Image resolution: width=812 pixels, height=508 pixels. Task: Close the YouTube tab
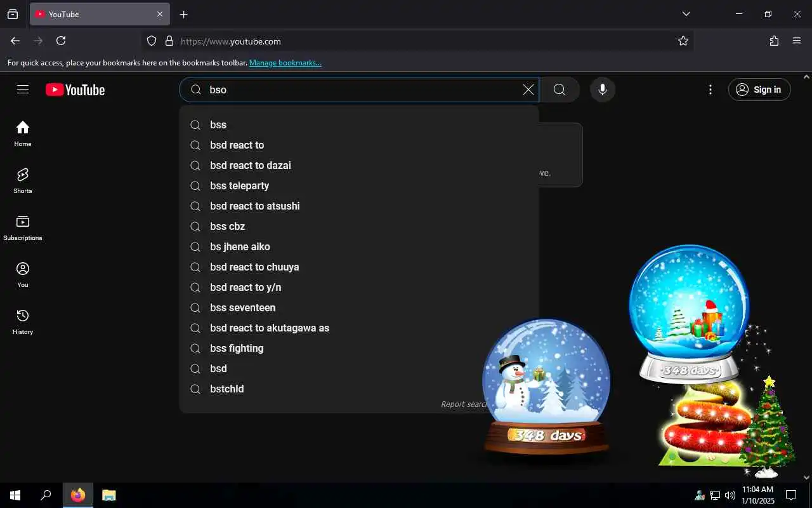(160, 14)
